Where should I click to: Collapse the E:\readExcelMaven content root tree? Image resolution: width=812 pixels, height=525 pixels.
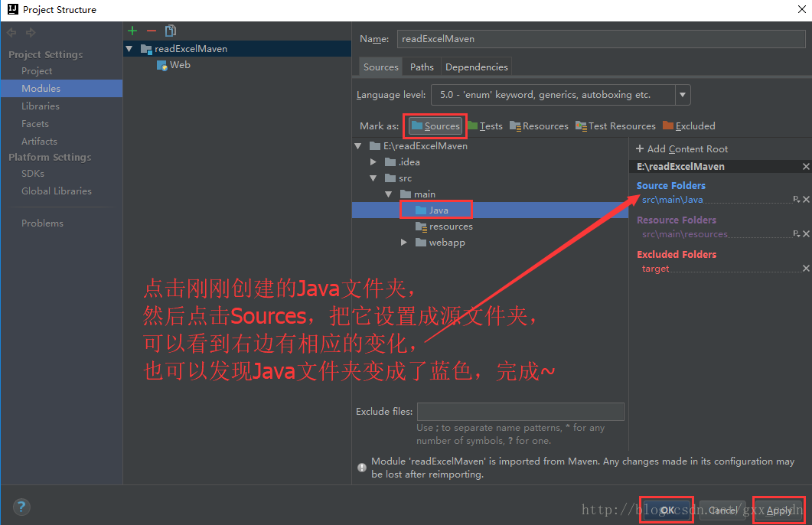pos(358,146)
